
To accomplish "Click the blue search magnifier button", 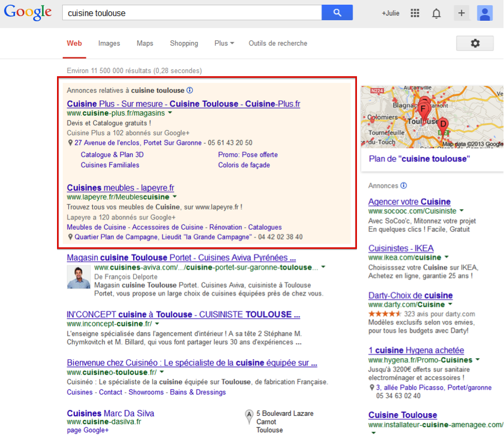I will 337,13.
